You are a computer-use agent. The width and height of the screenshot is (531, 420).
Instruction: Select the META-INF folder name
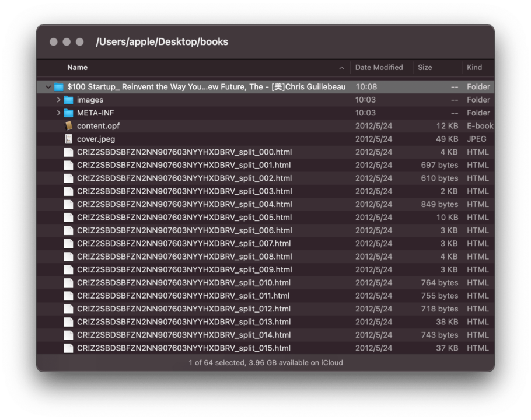[96, 113]
